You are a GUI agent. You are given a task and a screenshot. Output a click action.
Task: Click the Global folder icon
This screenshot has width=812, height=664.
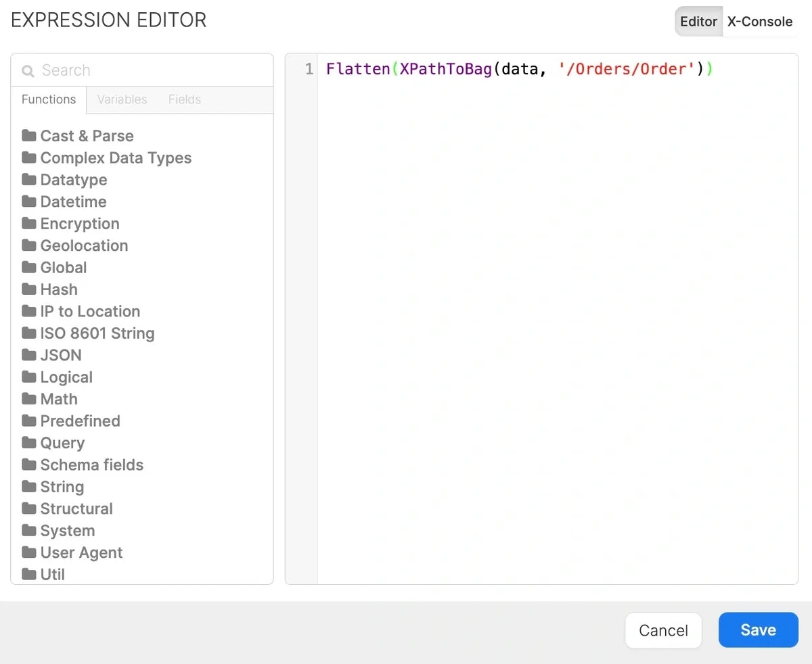(x=29, y=267)
